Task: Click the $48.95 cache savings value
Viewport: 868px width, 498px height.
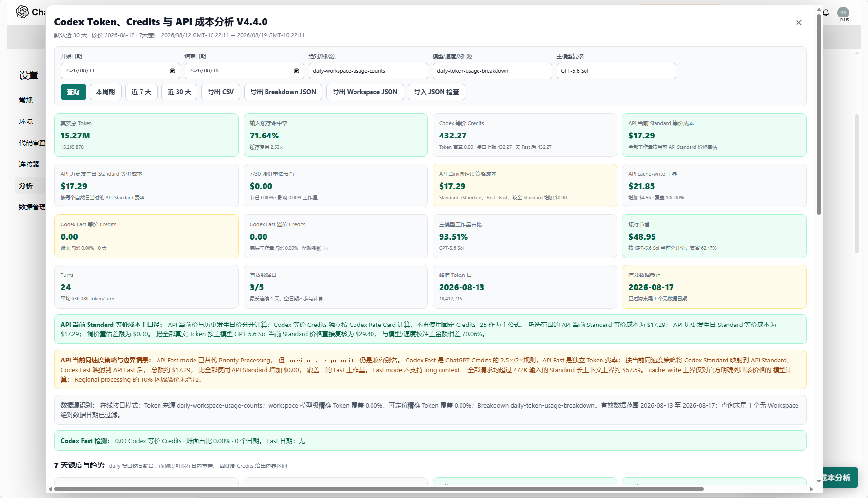Action: click(642, 237)
